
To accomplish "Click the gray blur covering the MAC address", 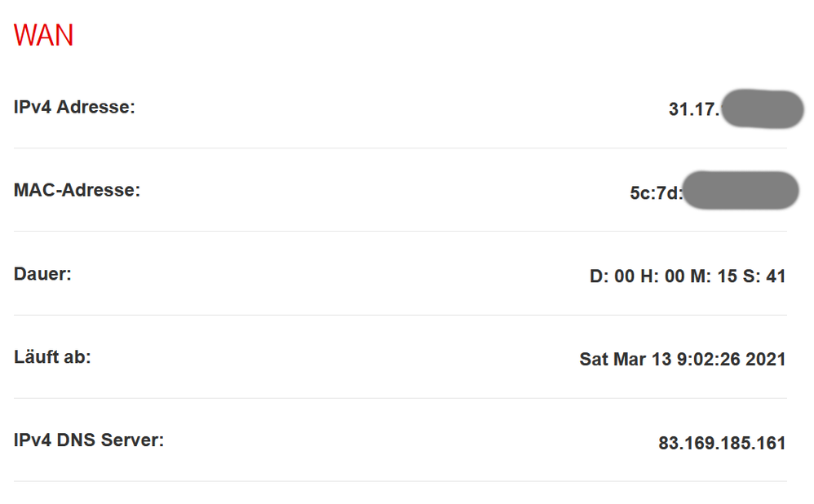I will [739, 191].
